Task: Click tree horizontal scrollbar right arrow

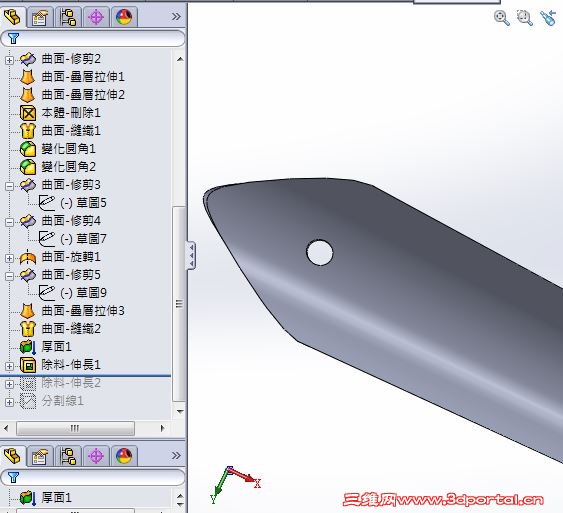Action: [x=162, y=428]
